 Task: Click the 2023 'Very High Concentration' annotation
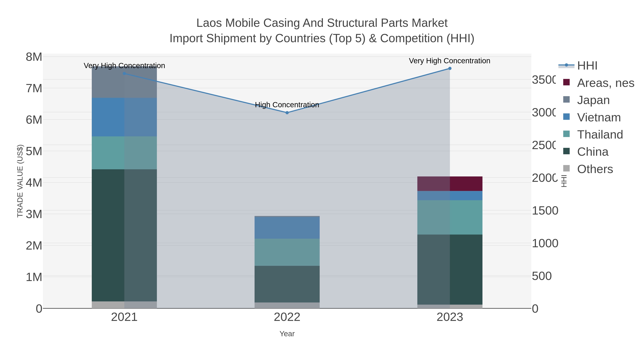click(x=450, y=61)
